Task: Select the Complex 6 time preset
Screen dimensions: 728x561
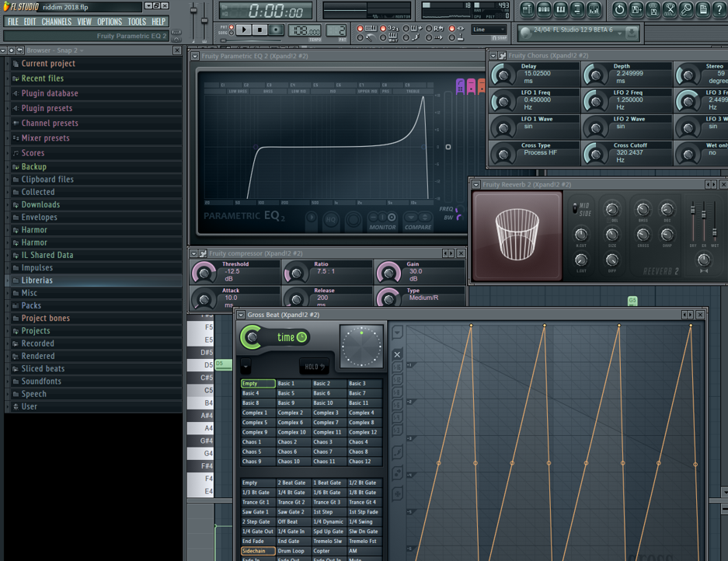Action: coord(294,423)
